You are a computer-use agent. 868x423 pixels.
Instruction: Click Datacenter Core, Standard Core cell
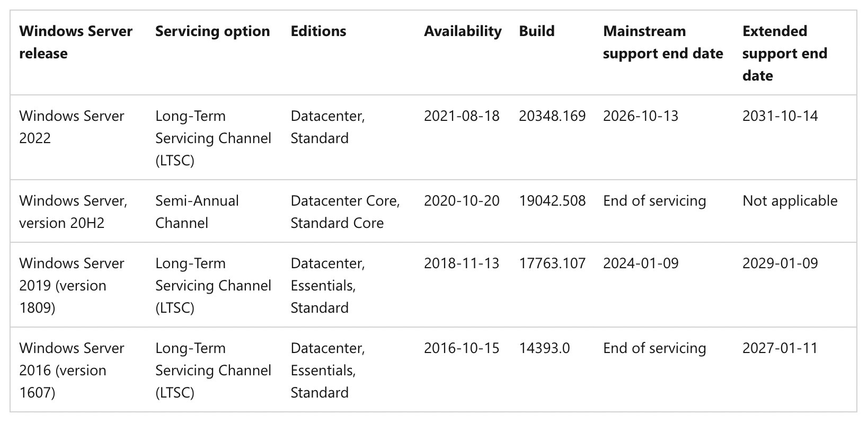[345, 211]
